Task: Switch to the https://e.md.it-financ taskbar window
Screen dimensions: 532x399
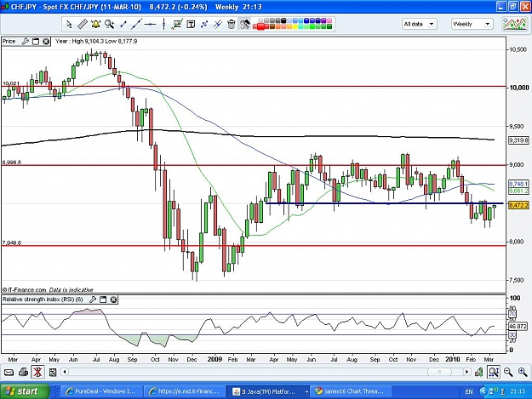Action: click(x=184, y=391)
